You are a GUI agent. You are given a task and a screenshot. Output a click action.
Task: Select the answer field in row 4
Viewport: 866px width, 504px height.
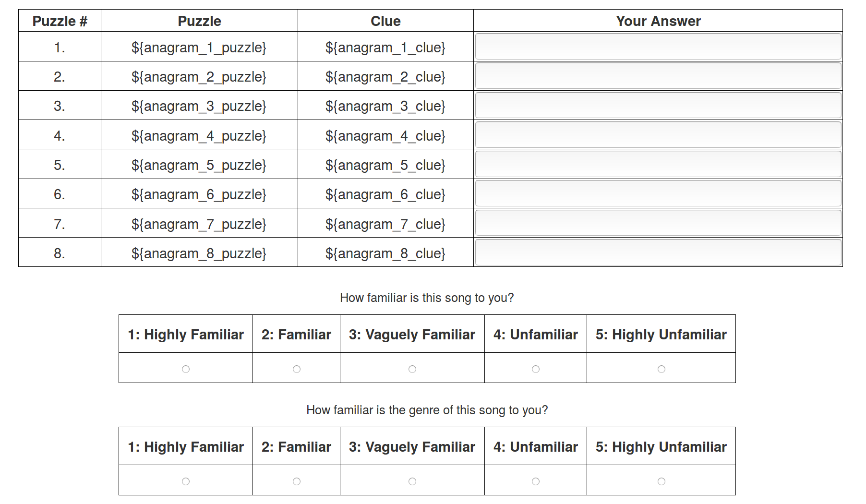pos(658,135)
